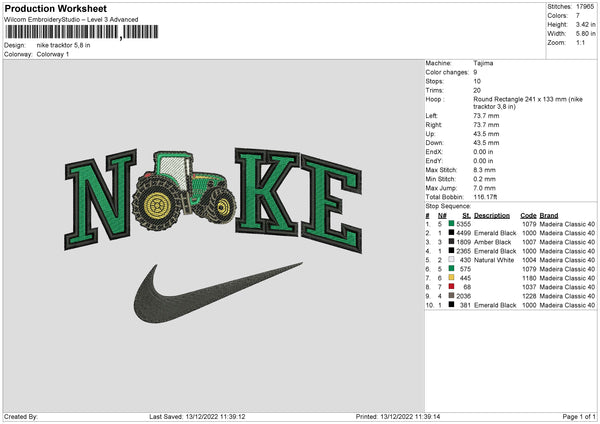
Task: Click the swoosh in the design preview
Action: [x=218, y=292]
